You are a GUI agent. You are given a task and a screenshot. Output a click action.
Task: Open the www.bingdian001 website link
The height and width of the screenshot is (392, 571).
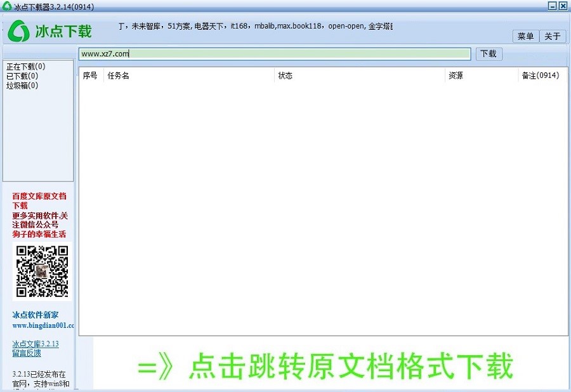[43, 325]
